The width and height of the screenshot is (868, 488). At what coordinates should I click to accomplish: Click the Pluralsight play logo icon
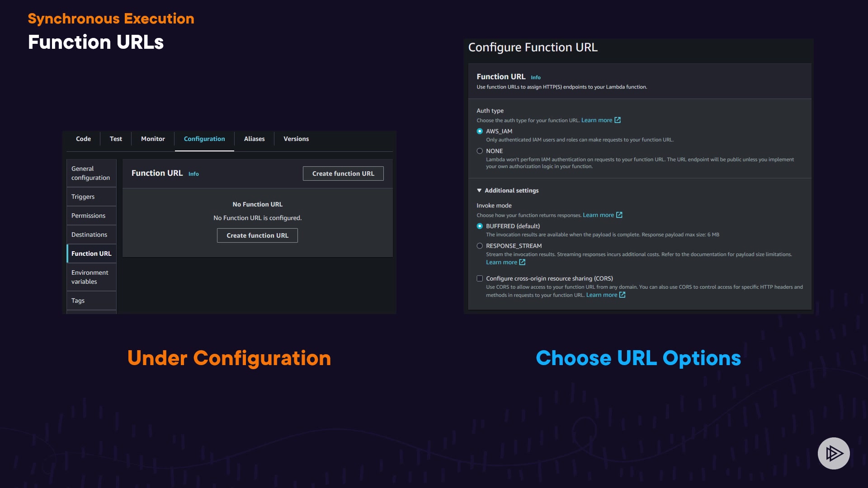point(834,453)
